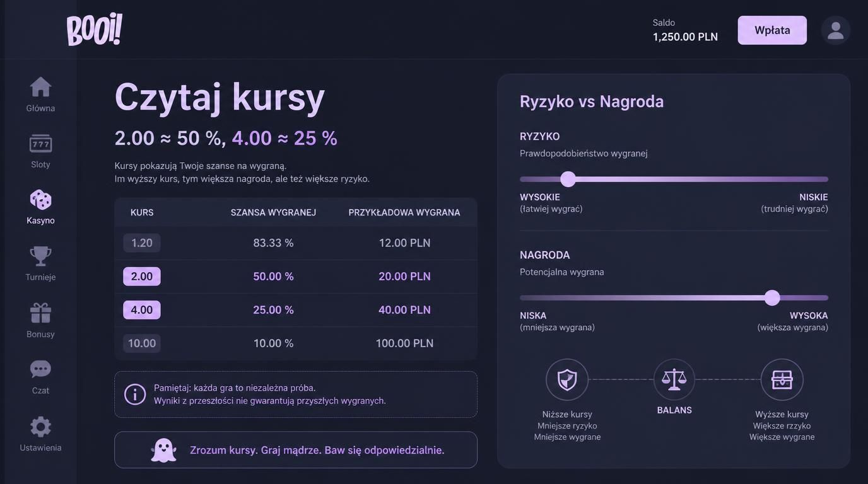Click the Saldo 1,250.00 PLN balance

point(685,30)
